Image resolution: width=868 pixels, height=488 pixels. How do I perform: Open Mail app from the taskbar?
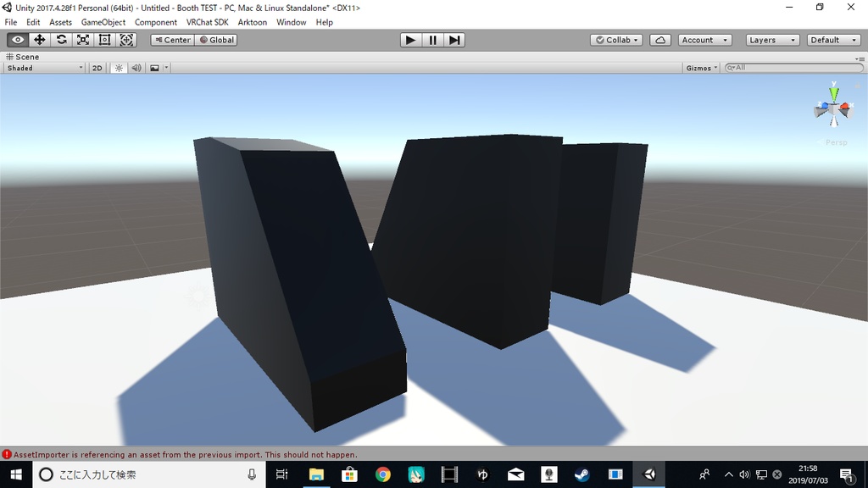515,474
